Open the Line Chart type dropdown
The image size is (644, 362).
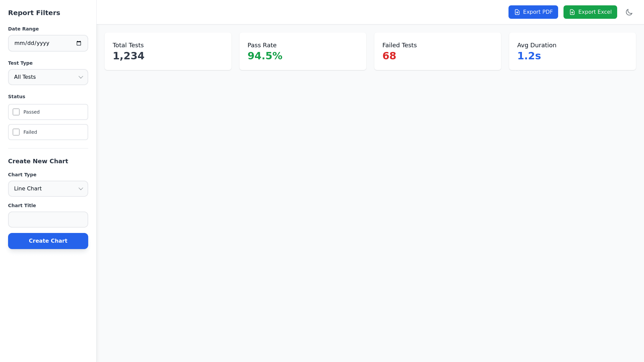(x=44, y=189)
